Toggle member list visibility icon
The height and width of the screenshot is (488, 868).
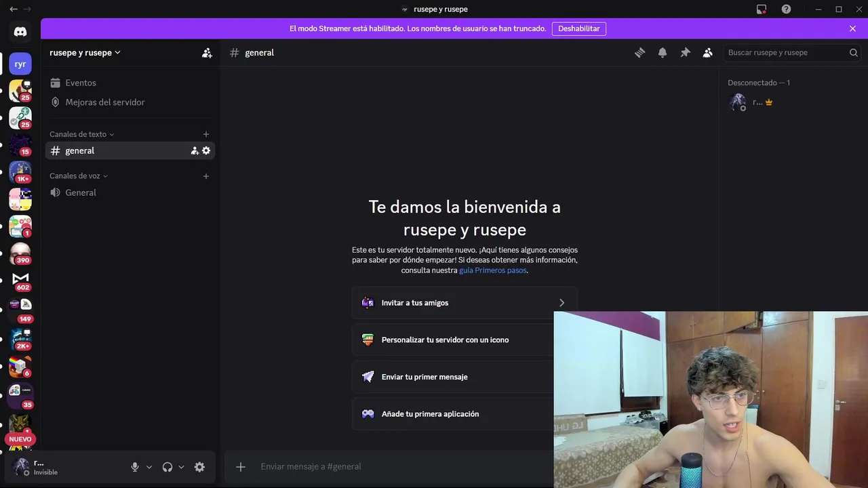pos(707,53)
